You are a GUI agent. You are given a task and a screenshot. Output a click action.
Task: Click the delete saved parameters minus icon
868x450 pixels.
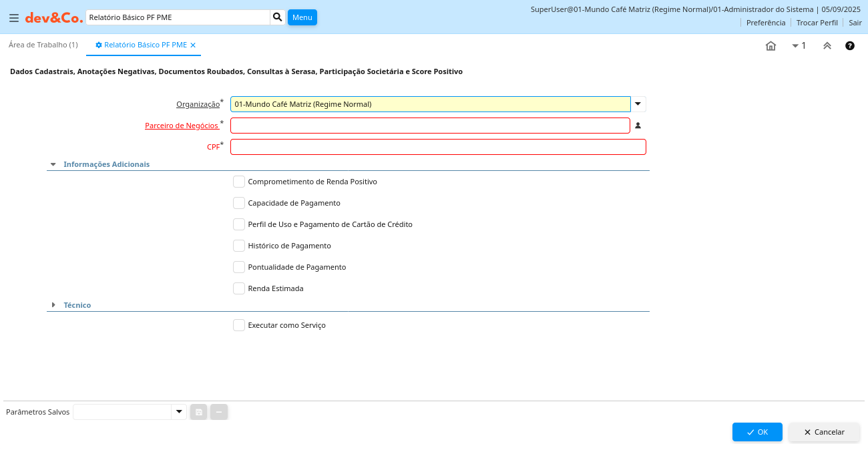coord(219,412)
